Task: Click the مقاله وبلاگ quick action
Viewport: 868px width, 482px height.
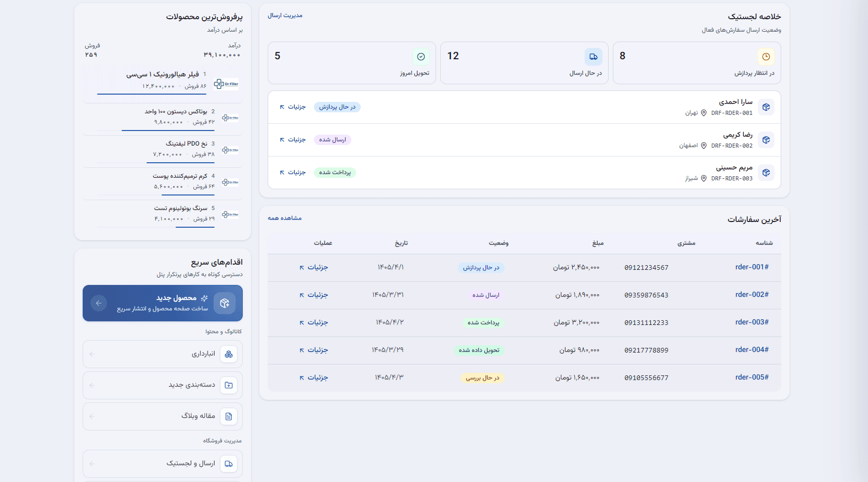Action: pos(163,416)
